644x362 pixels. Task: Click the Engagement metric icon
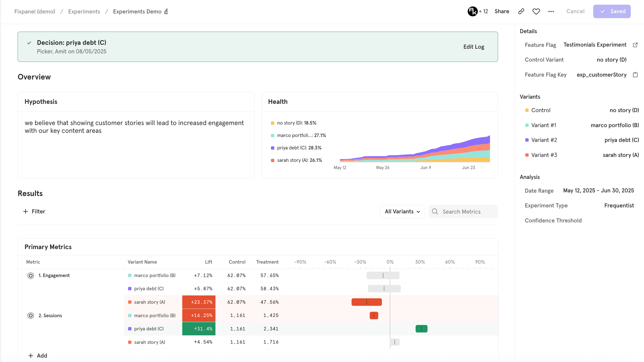[31, 276]
